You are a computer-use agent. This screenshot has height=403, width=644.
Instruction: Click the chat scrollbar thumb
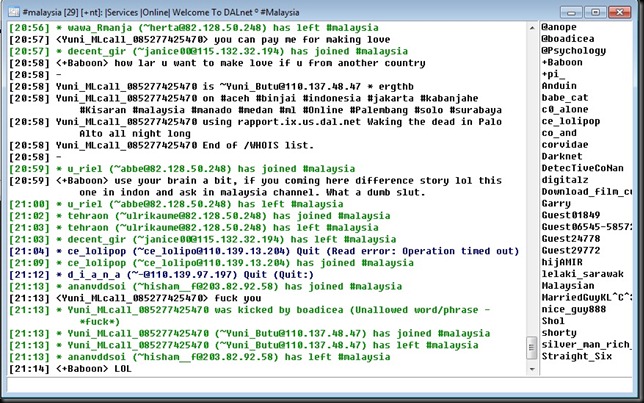(532, 348)
